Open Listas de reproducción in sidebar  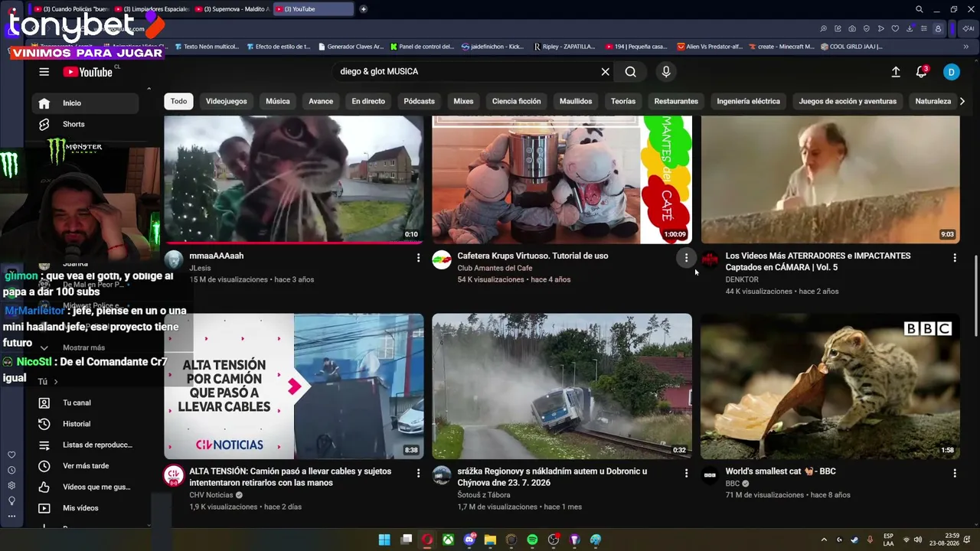86,445
